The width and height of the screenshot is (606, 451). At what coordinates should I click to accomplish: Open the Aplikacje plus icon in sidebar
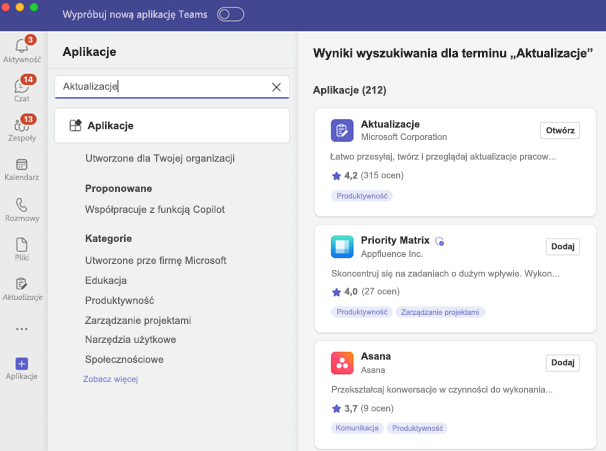[x=22, y=364]
